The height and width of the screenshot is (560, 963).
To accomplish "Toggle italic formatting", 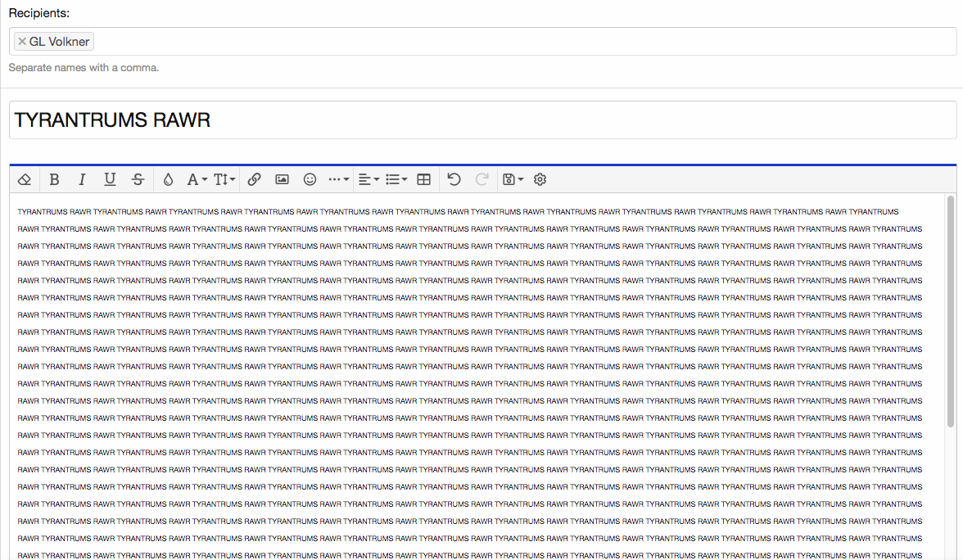I will [x=82, y=179].
